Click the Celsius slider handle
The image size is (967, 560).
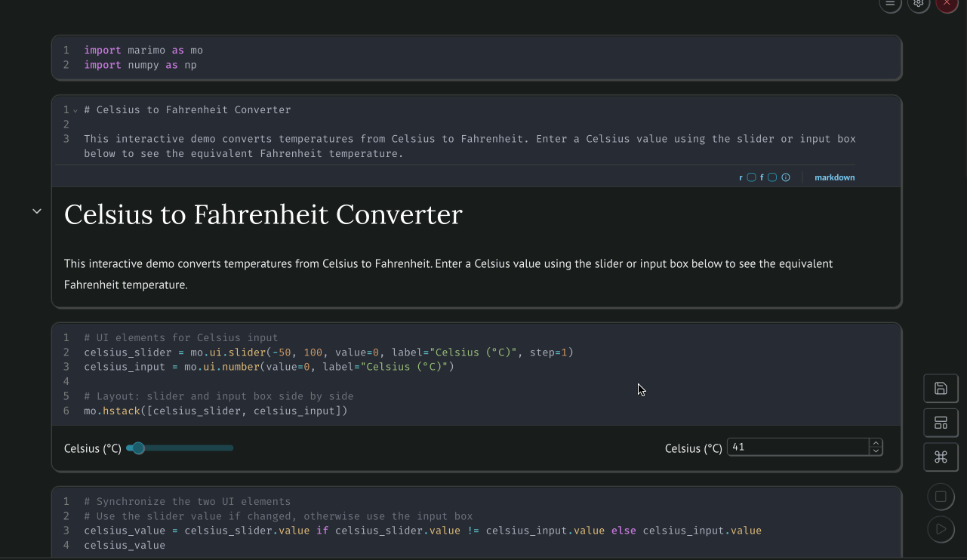click(138, 448)
